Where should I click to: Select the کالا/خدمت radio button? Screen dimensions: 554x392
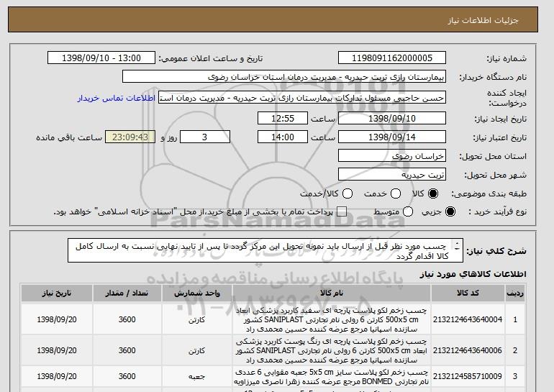click(348, 193)
